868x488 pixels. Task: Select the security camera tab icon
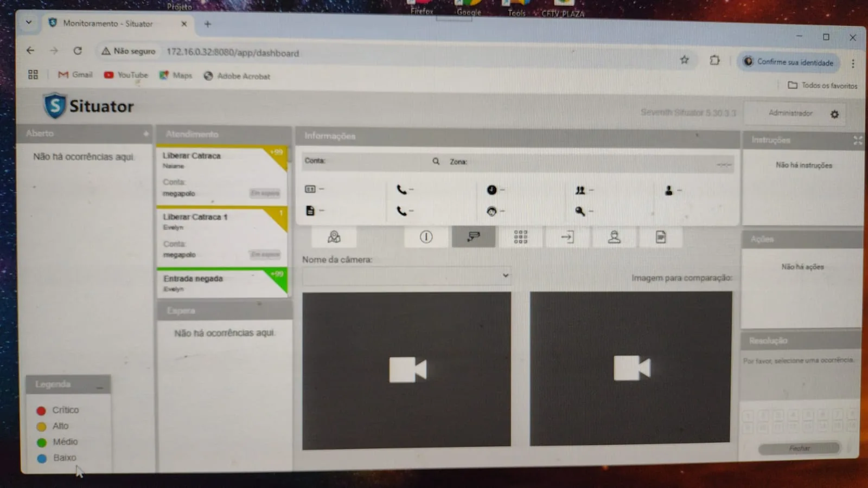pyautogui.click(x=474, y=237)
